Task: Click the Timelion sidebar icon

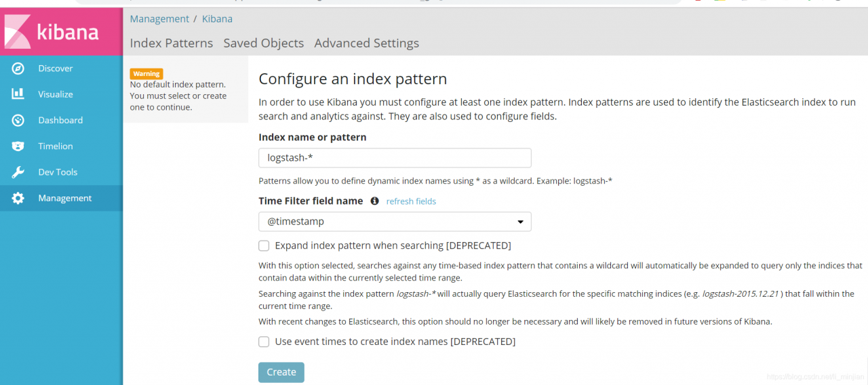Action: [x=18, y=146]
